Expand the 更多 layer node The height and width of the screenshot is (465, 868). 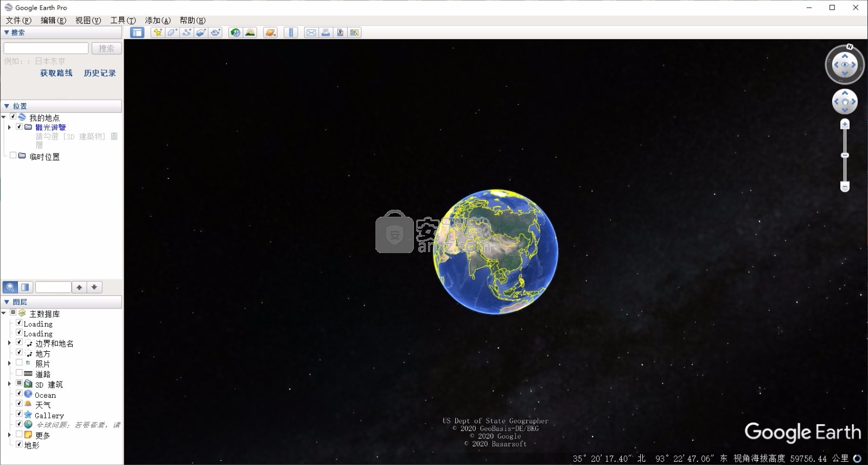pyautogui.click(x=9, y=435)
